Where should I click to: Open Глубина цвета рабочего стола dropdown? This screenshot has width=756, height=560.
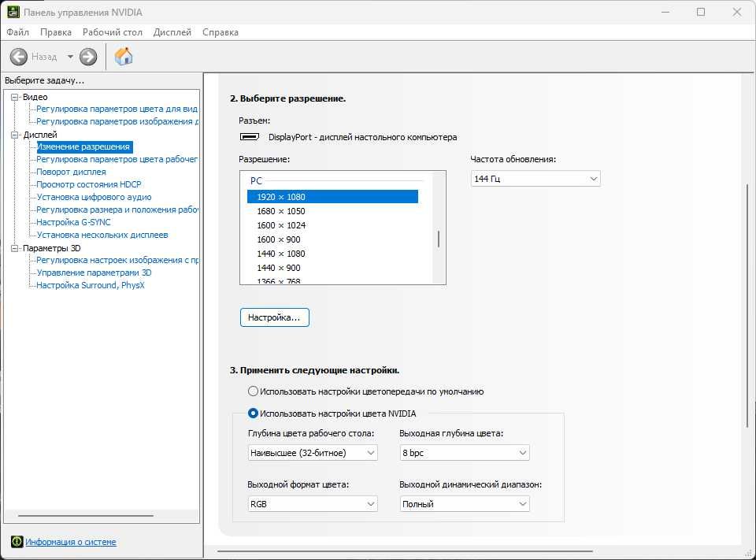tap(313, 453)
